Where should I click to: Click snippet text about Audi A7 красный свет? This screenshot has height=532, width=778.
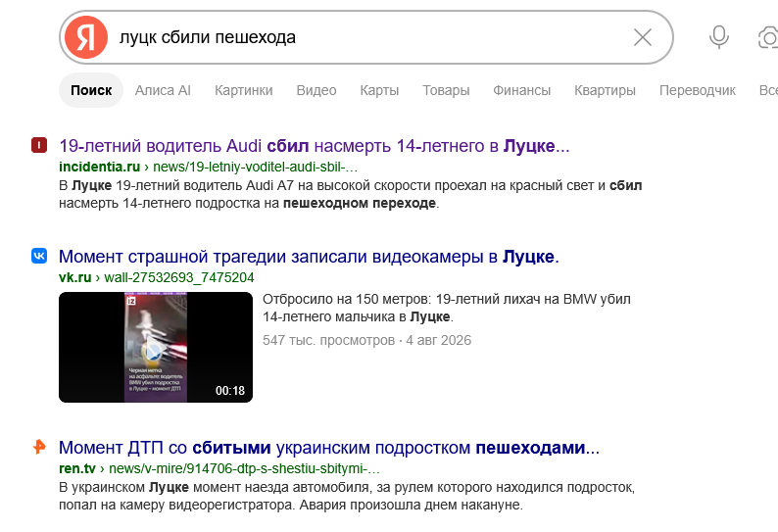(351, 194)
